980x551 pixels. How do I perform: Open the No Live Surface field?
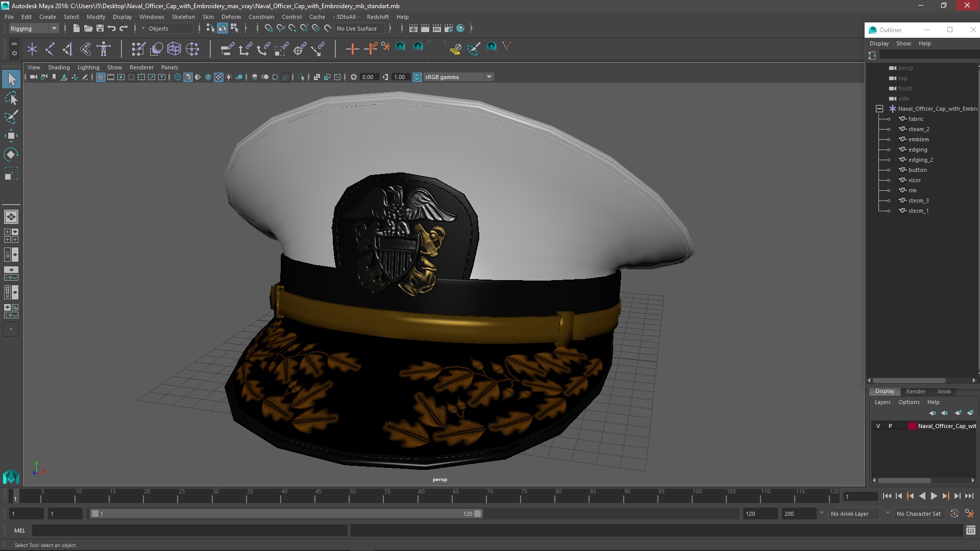pos(360,29)
